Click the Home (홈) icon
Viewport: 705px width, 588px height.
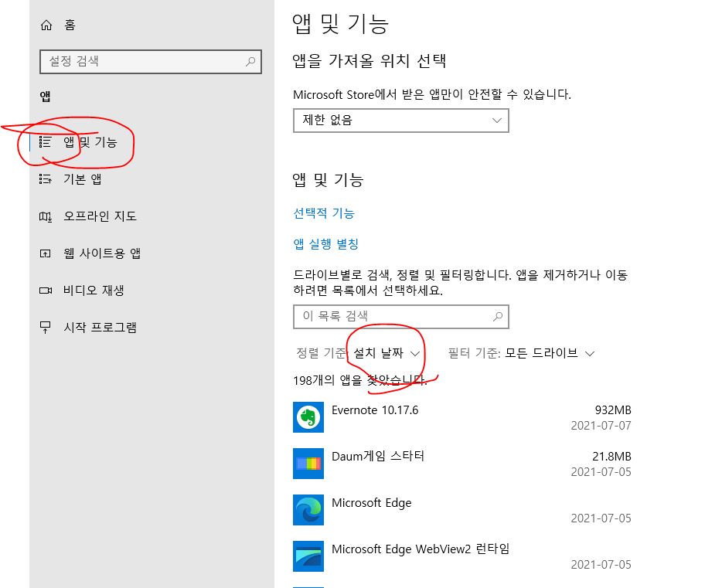pos(46,25)
